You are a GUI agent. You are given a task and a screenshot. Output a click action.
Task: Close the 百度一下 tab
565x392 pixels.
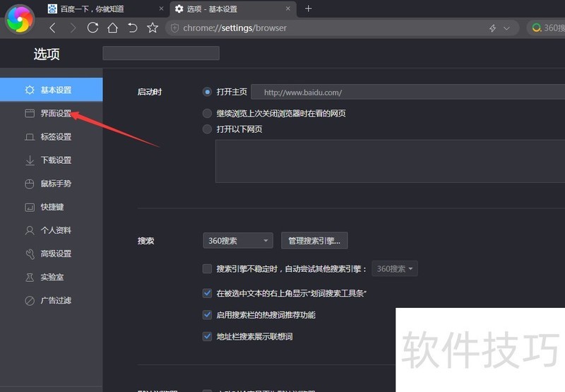(x=161, y=8)
